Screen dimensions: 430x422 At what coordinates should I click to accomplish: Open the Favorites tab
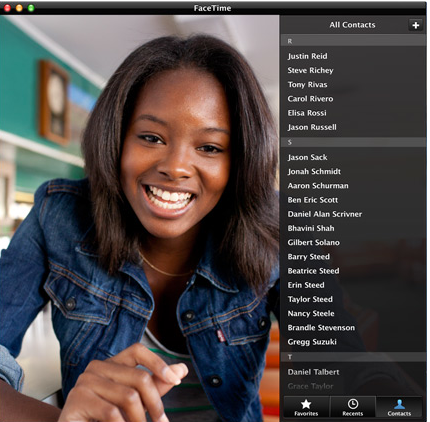(x=306, y=407)
